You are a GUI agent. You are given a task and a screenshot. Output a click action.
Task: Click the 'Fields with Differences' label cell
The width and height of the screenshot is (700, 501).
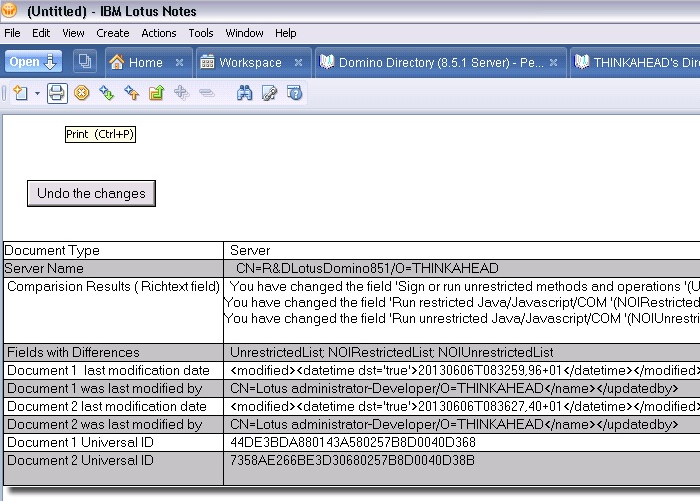pyautogui.click(x=113, y=352)
